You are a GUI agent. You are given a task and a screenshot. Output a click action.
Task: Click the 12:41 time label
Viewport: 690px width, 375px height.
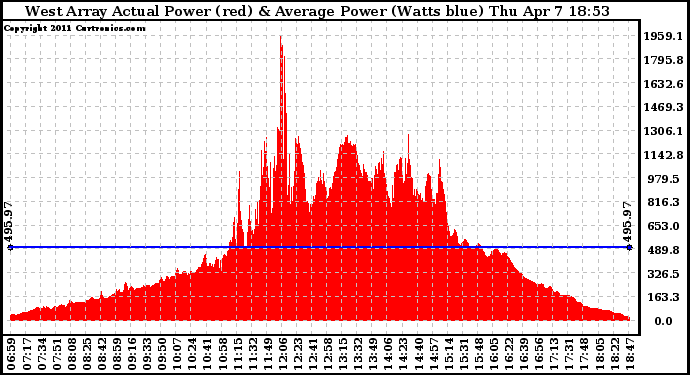(x=313, y=354)
